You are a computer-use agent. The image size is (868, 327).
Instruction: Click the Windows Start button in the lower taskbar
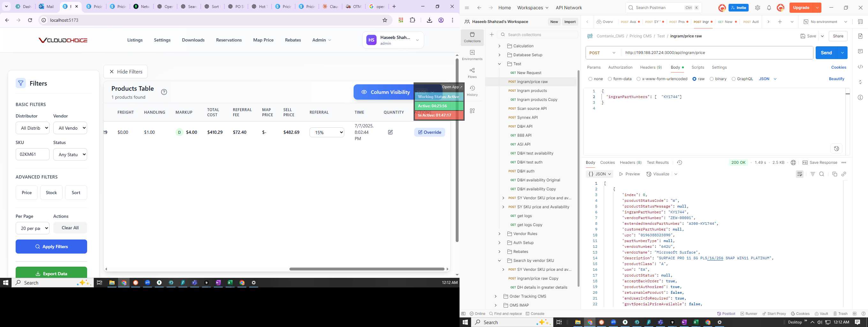click(465, 322)
